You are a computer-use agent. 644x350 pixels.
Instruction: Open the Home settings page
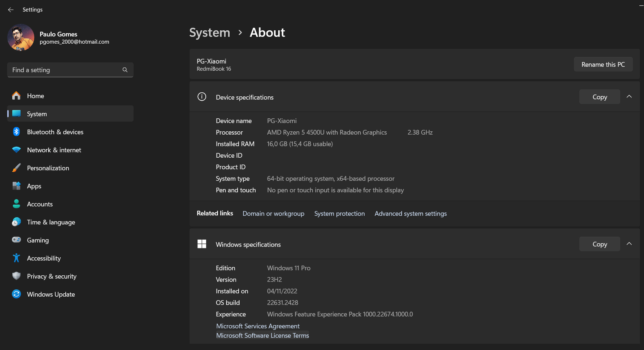point(70,96)
